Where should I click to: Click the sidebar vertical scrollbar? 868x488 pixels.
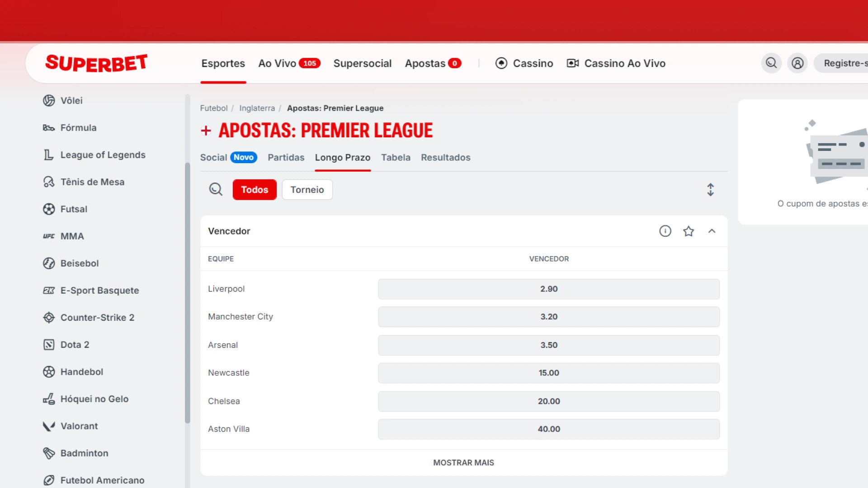click(x=188, y=293)
